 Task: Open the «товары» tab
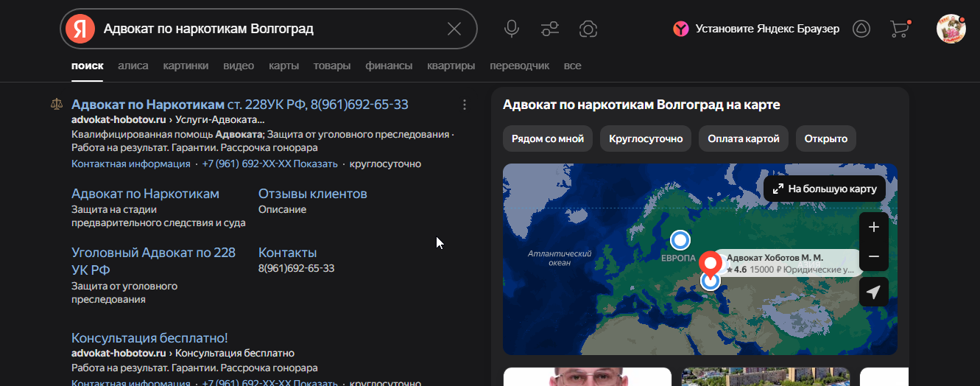tap(332, 66)
